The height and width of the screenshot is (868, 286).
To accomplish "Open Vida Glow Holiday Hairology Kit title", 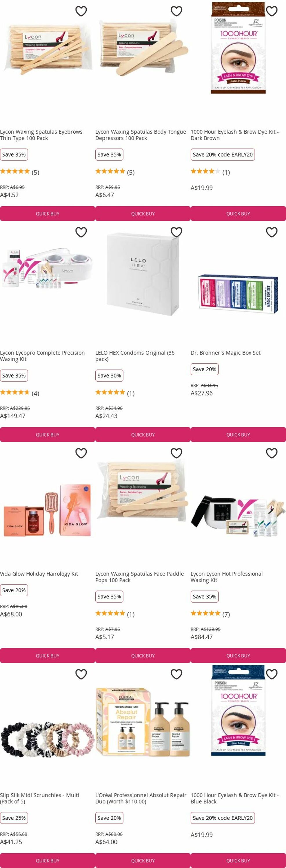I will click(x=39, y=574).
